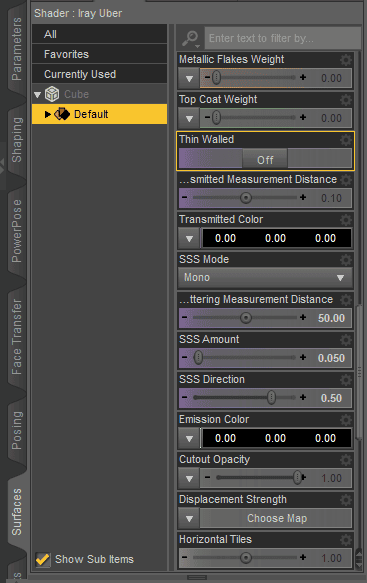Image resolution: width=367 pixels, height=583 pixels.
Task: Open Scattering Measurement Distance settings gear
Action: [346, 300]
